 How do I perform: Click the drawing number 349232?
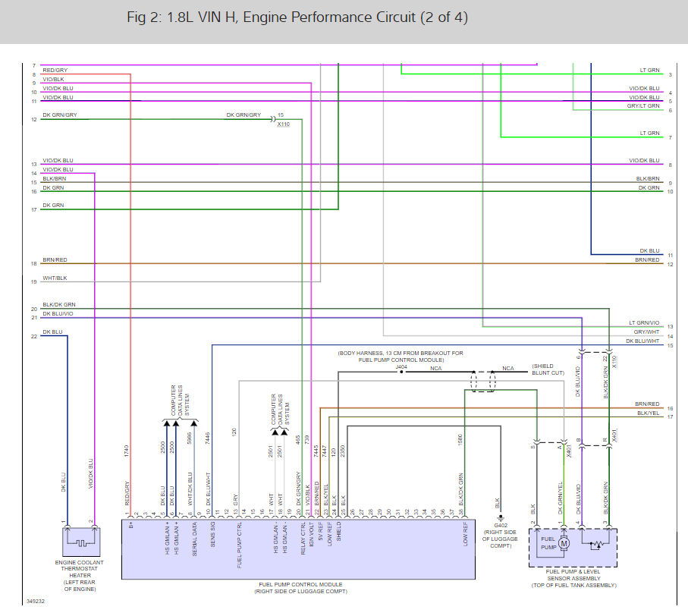[36, 601]
